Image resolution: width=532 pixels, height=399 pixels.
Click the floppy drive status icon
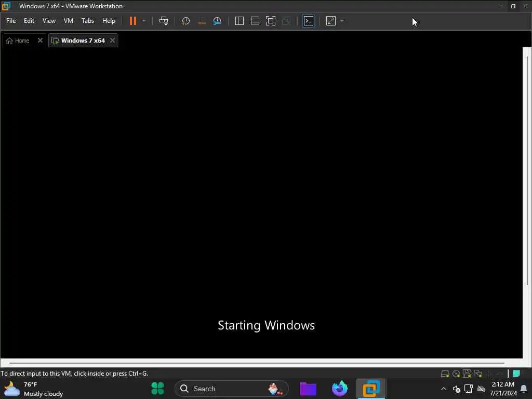click(467, 374)
